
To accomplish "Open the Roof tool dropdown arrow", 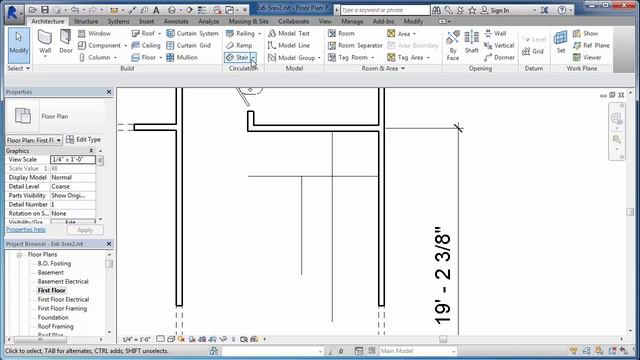I will click(160, 33).
